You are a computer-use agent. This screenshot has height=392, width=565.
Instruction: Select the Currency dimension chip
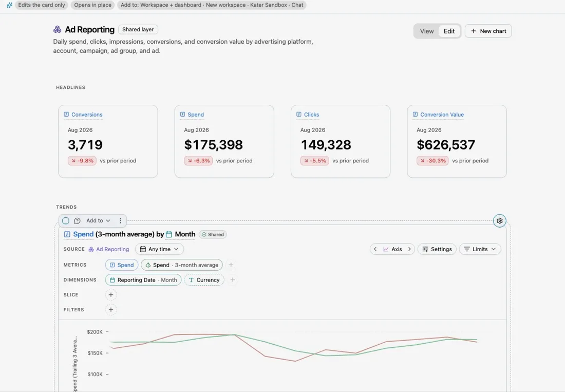(204, 280)
